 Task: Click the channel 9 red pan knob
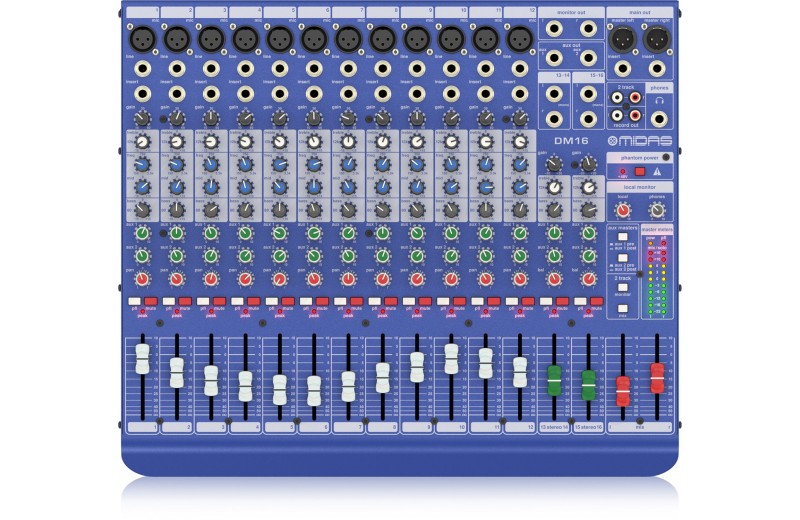tap(417, 279)
